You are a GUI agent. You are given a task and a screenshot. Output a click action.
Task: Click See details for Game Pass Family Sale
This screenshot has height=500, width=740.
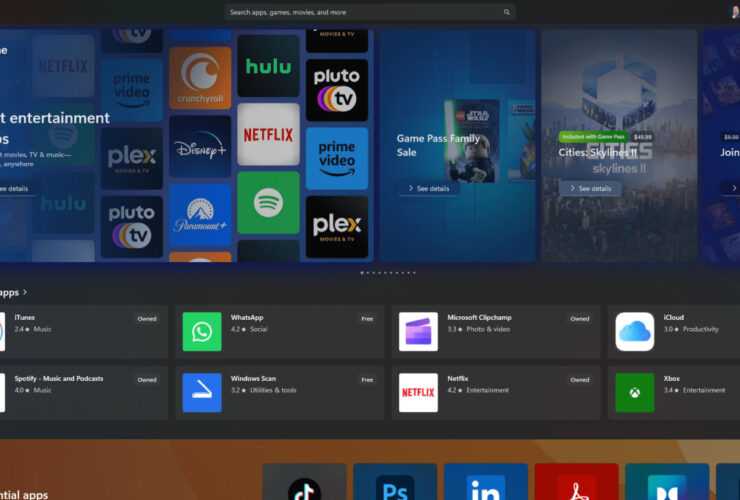(429, 188)
